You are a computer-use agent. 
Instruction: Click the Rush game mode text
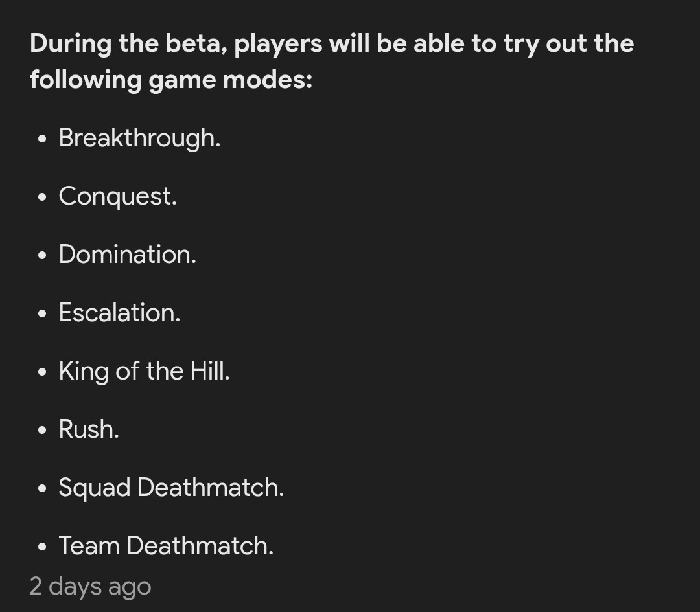pos(89,429)
